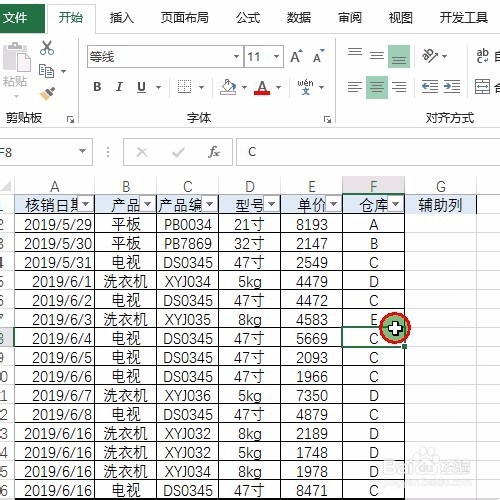Click the Fill Color bucket icon
Image resolution: width=500 pixels, height=500 pixels.
click(228, 87)
